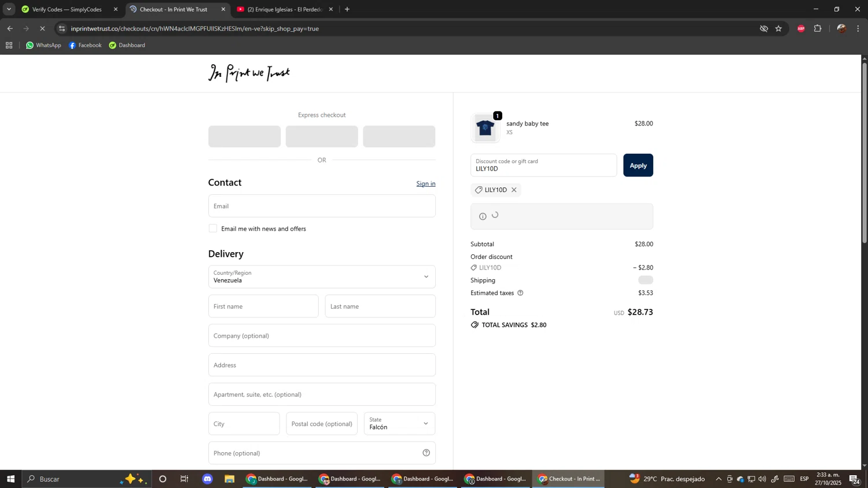The image size is (868, 488).
Task: Go back to previous page
Action: pyautogui.click(x=10, y=28)
